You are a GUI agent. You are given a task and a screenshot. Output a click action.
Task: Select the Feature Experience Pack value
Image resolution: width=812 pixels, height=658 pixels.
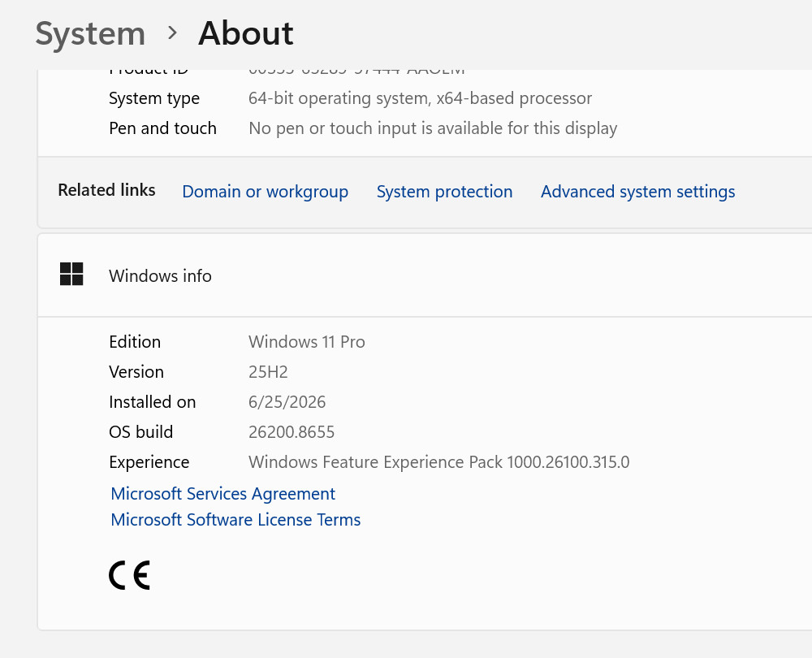pos(438,462)
